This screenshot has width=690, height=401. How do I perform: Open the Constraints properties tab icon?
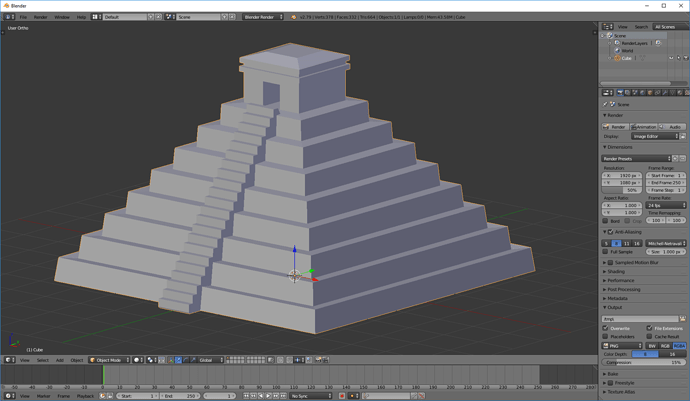tap(657, 93)
